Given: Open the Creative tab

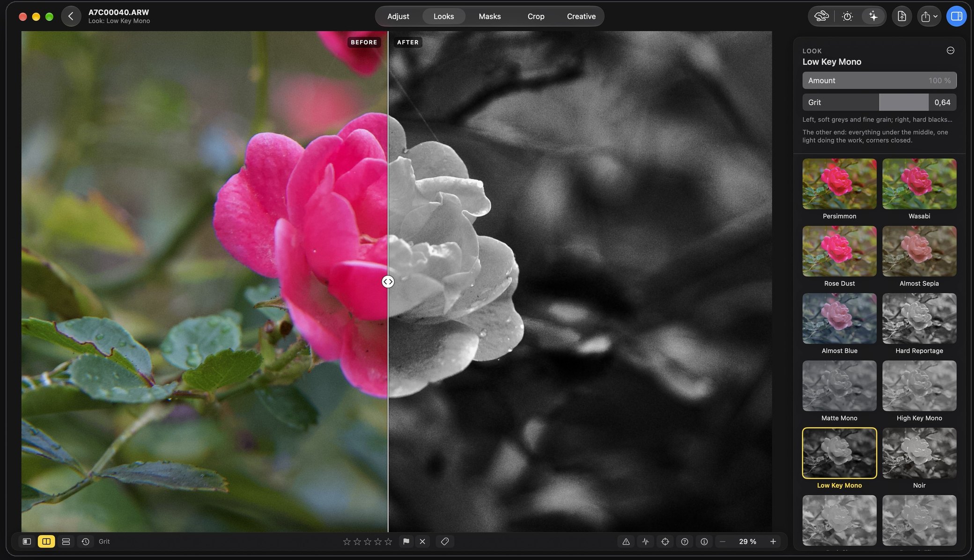Looking at the screenshot, I should [x=581, y=16].
